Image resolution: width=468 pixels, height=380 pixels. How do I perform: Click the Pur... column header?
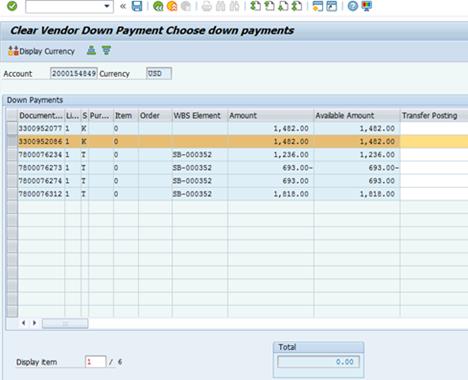pos(101,116)
